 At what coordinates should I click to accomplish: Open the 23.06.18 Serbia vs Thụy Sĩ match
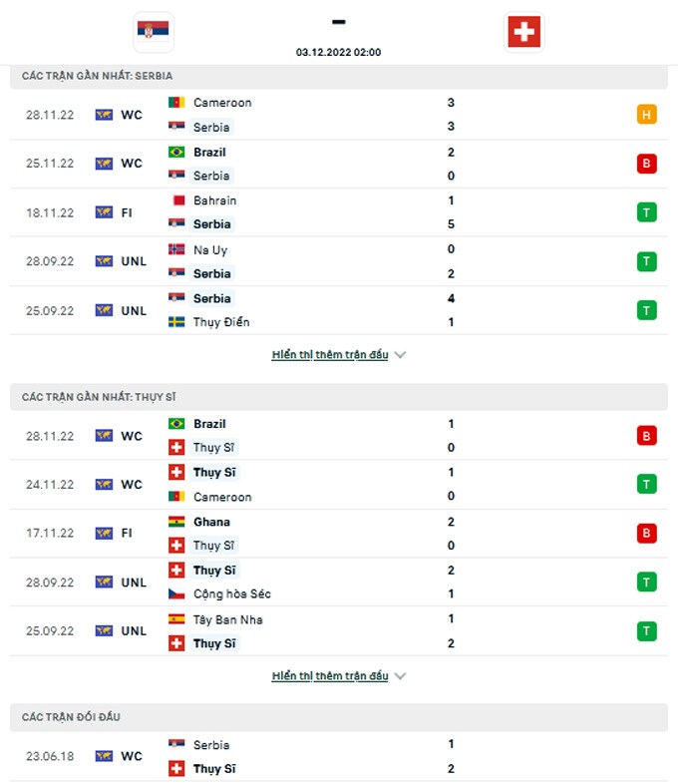pos(339,756)
